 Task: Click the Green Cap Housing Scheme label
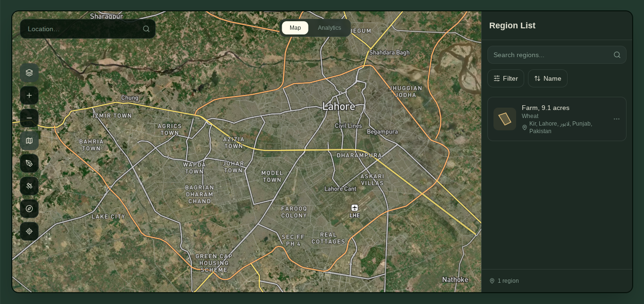pos(214,263)
